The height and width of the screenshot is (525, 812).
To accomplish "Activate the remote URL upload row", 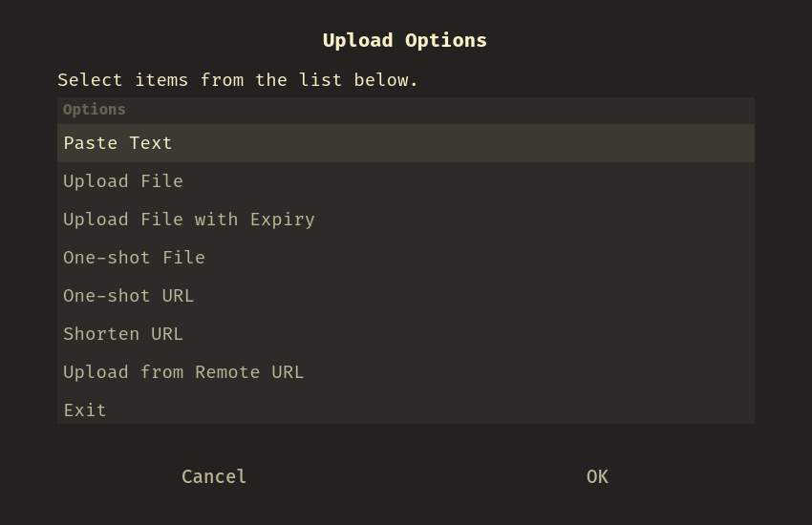I will coord(405,373).
